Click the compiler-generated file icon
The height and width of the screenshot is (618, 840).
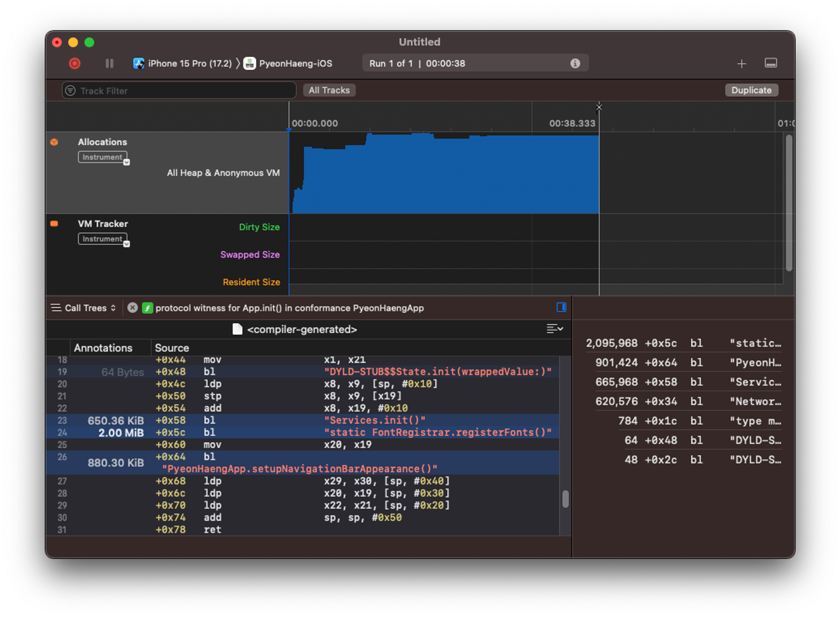pos(237,329)
